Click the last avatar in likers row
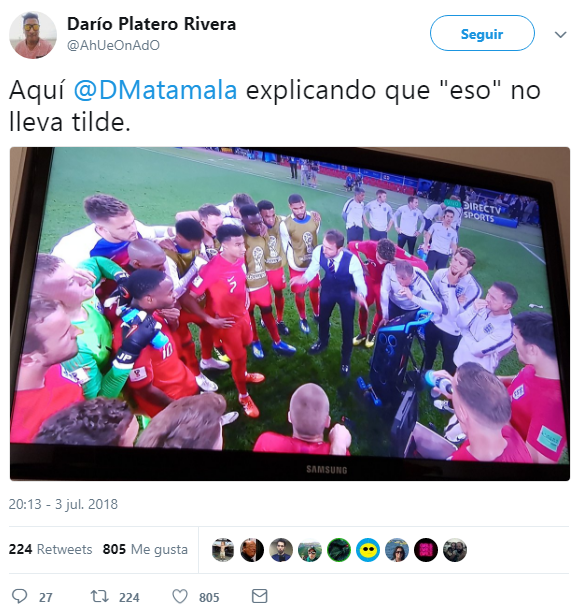The width and height of the screenshot is (585, 615). (x=455, y=550)
